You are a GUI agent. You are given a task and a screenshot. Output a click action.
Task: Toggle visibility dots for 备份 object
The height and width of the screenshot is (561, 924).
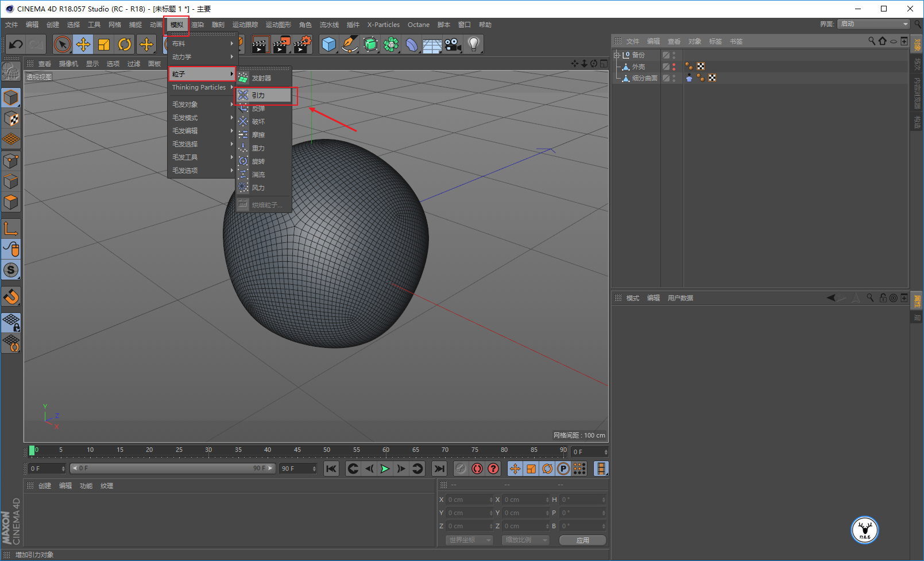(x=674, y=55)
